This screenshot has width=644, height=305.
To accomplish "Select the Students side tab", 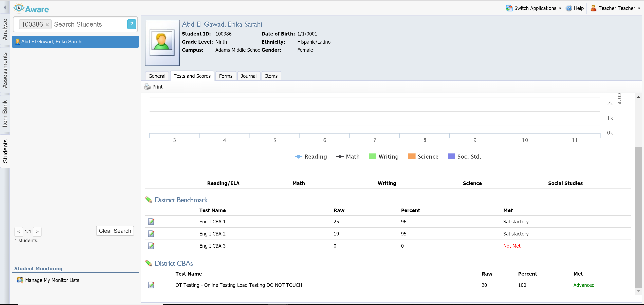I will (x=5, y=151).
